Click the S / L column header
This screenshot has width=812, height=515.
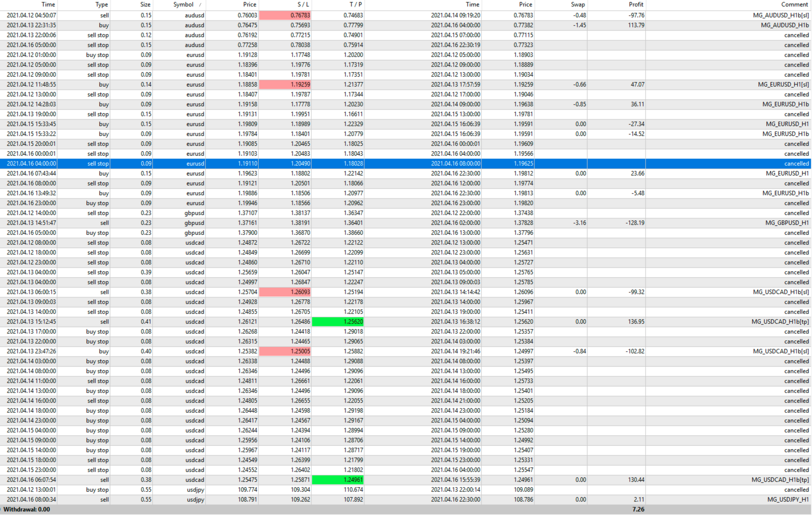303,5
